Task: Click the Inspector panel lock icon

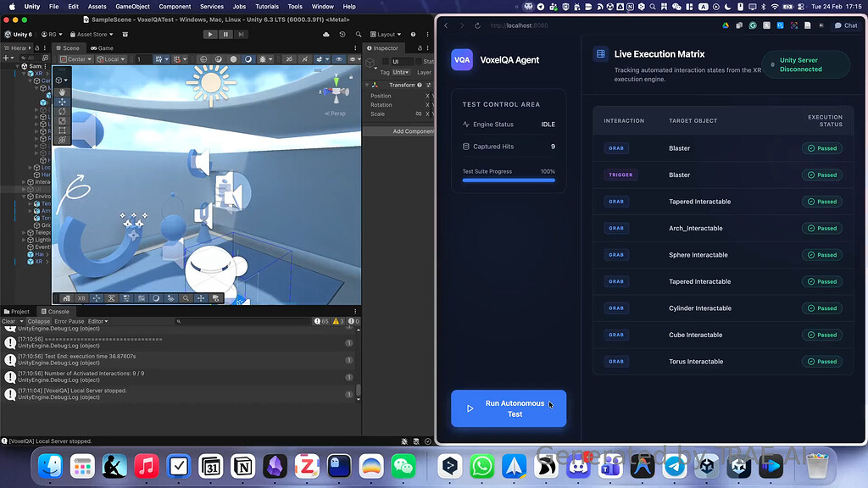Action: pyautogui.click(x=420, y=48)
